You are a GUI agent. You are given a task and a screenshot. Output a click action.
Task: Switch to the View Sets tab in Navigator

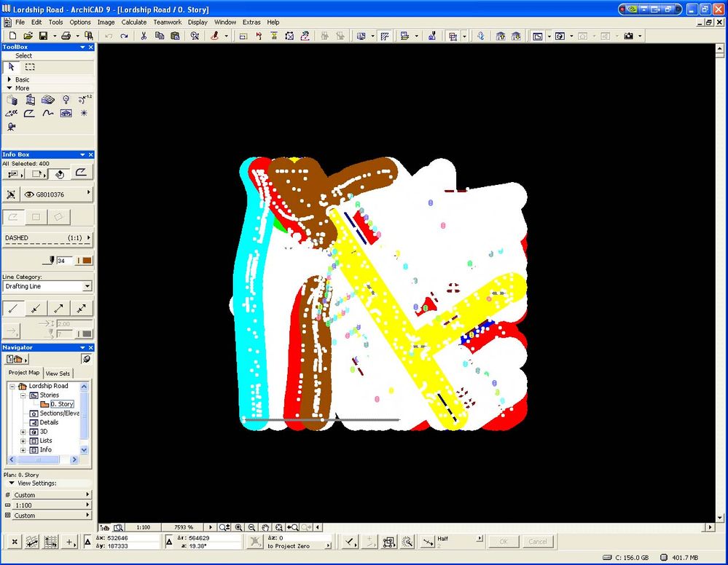click(x=58, y=373)
